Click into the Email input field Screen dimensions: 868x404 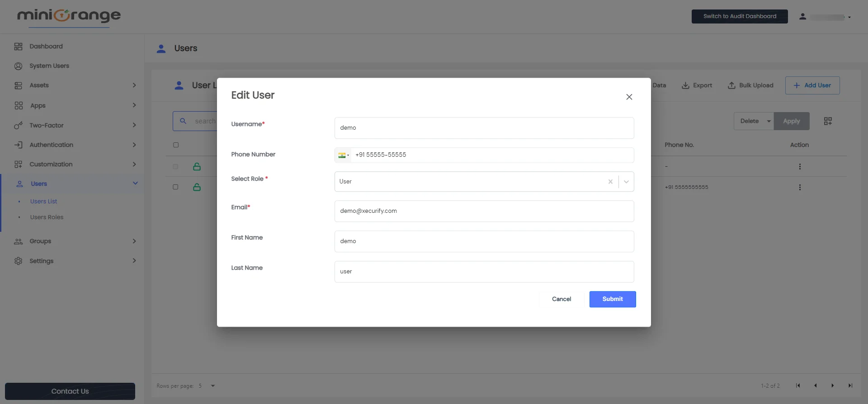tap(484, 211)
